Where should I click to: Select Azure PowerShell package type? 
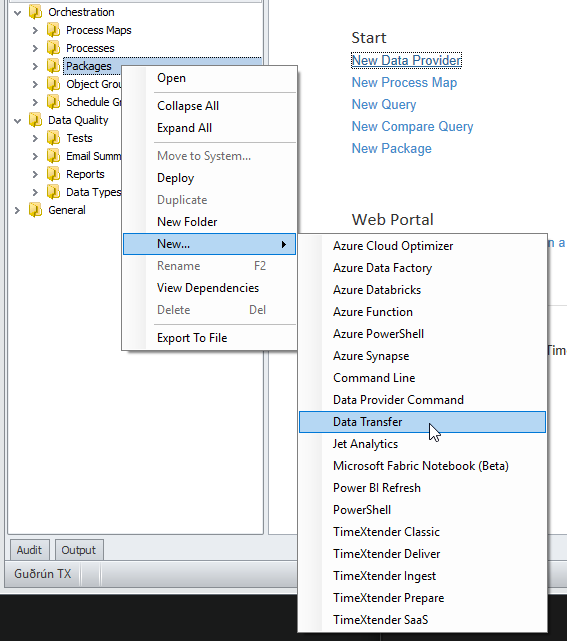(423, 334)
